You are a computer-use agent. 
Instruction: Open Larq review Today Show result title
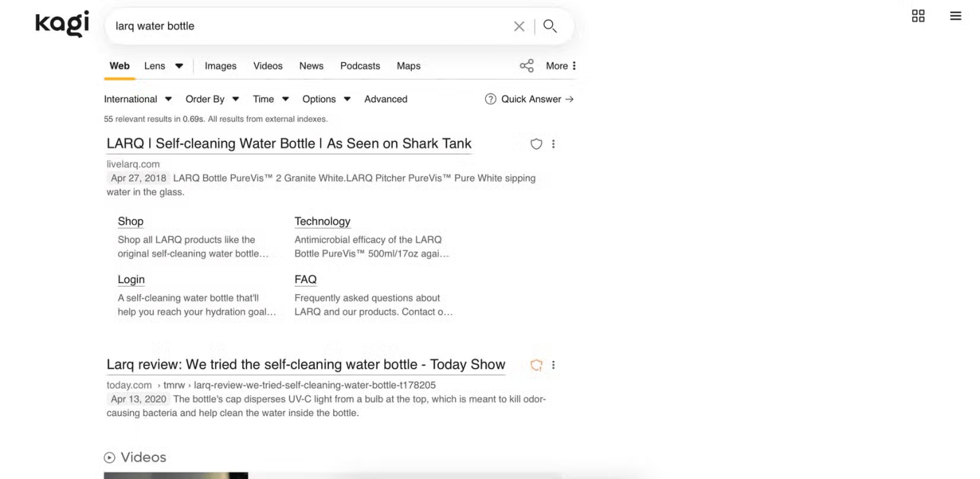point(306,364)
